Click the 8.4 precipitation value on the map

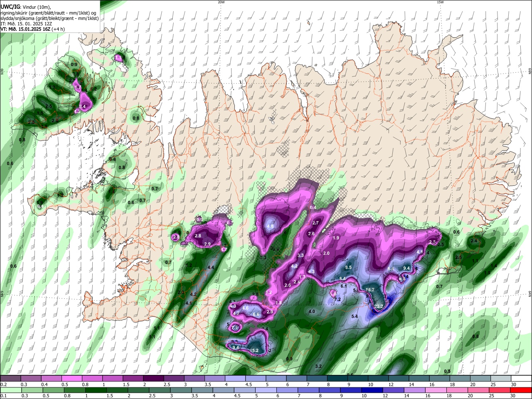click(343, 278)
